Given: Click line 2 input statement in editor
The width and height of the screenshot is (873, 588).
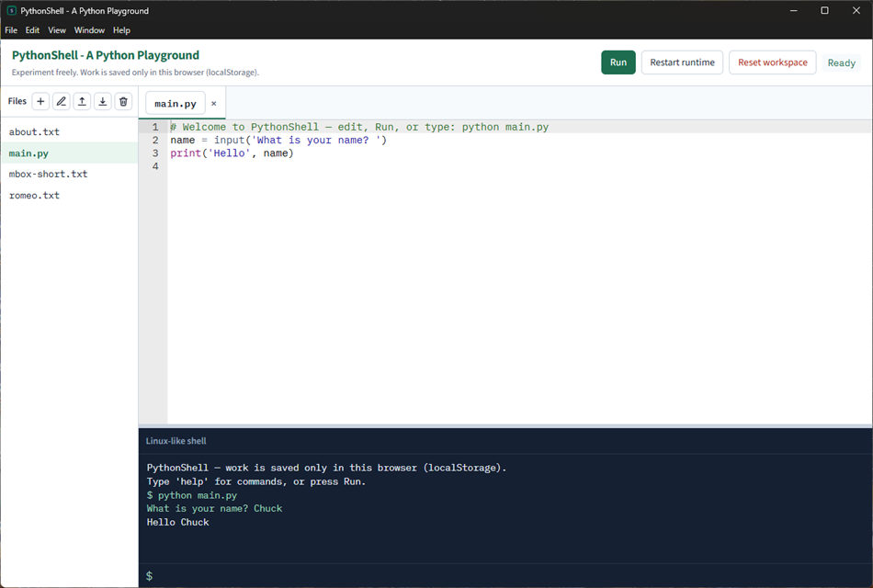Looking at the screenshot, I should click(x=278, y=141).
